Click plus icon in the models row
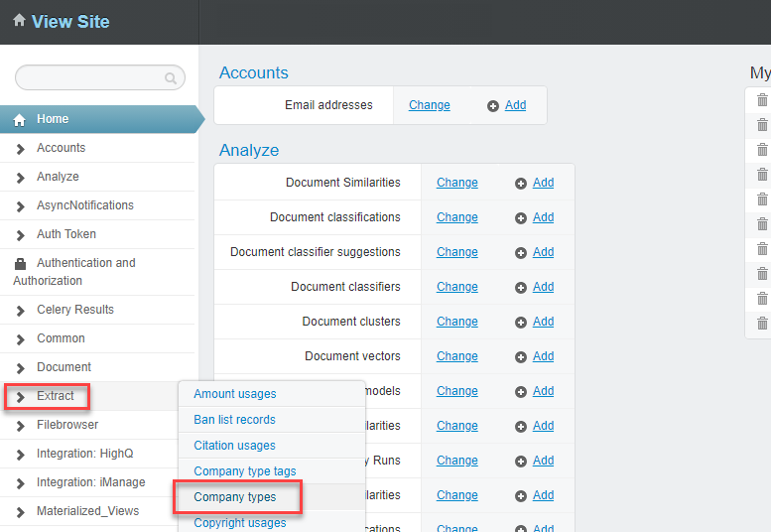This screenshot has height=532, width=771. point(521,392)
